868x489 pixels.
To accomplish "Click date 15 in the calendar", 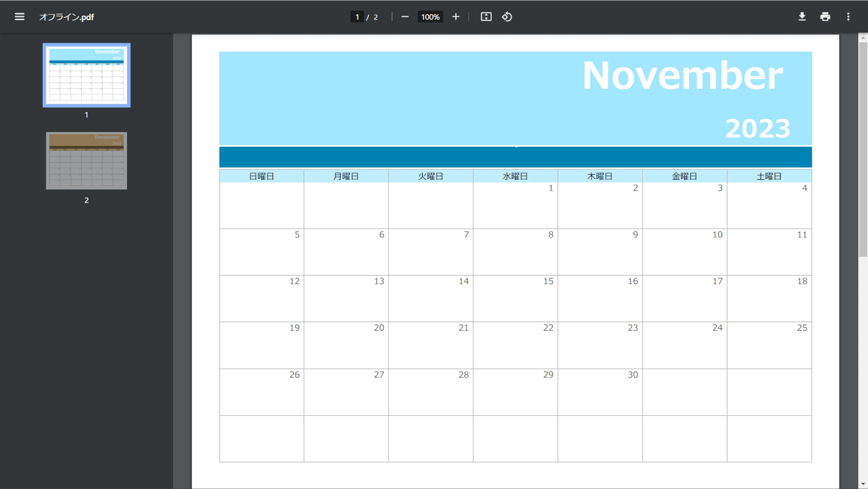I will (549, 281).
